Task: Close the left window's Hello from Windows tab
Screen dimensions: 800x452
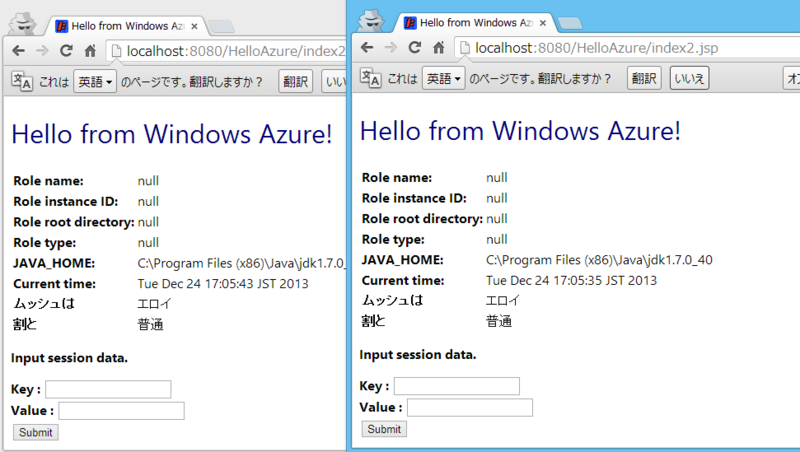Action: click(x=194, y=26)
